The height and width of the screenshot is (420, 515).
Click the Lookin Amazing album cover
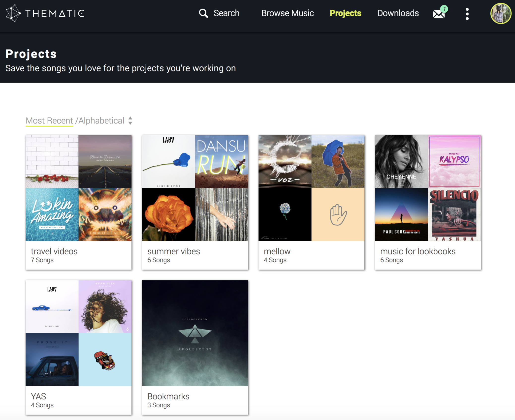click(x=52, y=215)
